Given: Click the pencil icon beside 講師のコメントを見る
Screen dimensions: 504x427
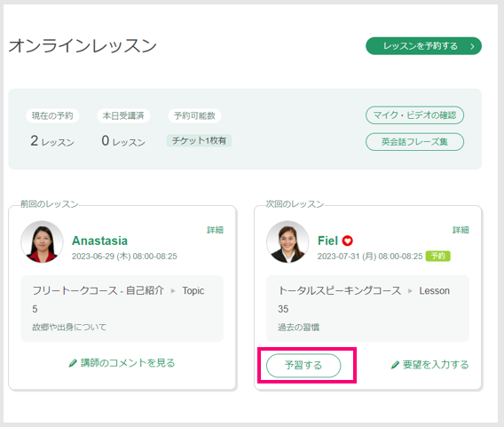Looking at the screenshot, I should [x=73, y=363].
